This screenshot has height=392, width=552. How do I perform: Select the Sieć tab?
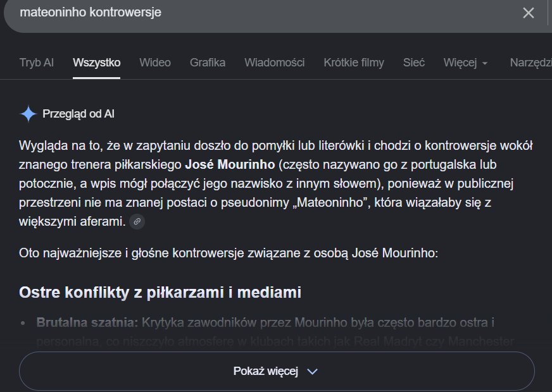tap(413, 63)
